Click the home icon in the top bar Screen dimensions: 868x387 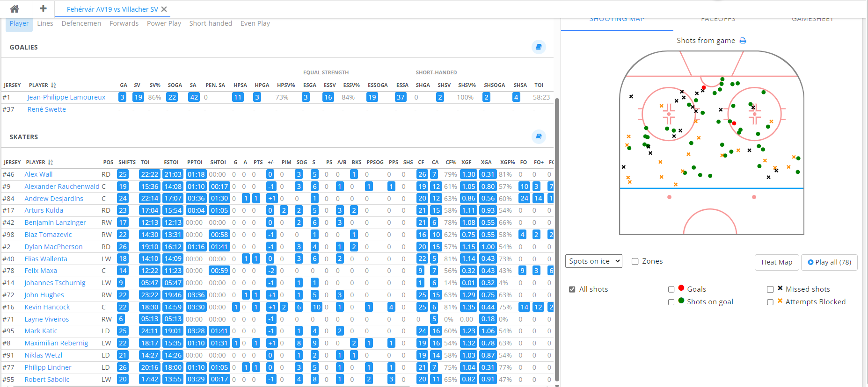[15, 9]
